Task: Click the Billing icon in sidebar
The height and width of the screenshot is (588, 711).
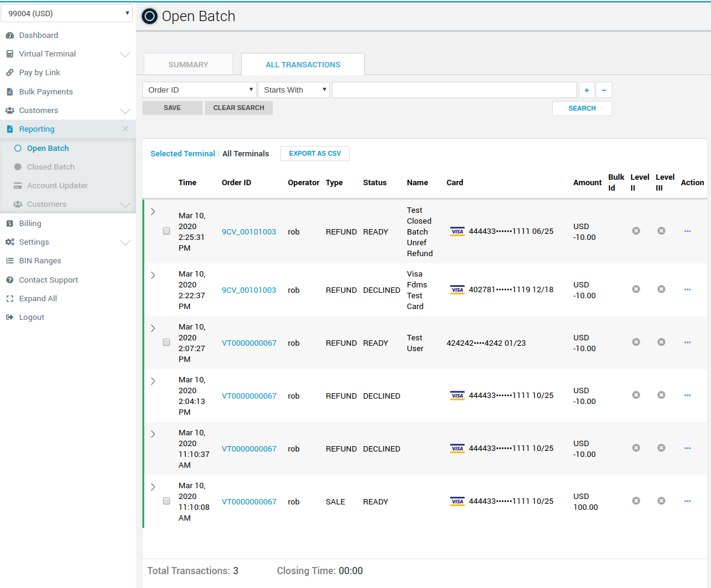Action: [x=10, y=224]
